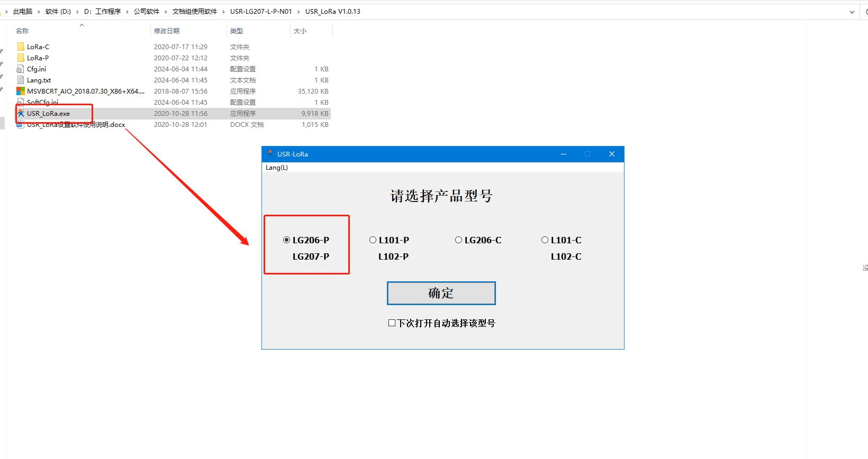Image resolution: width=868 pixels, height=459 pixels.
Task: Click the 2018-08-07 15:56 date cell
Action: click(x=180, y=91)
